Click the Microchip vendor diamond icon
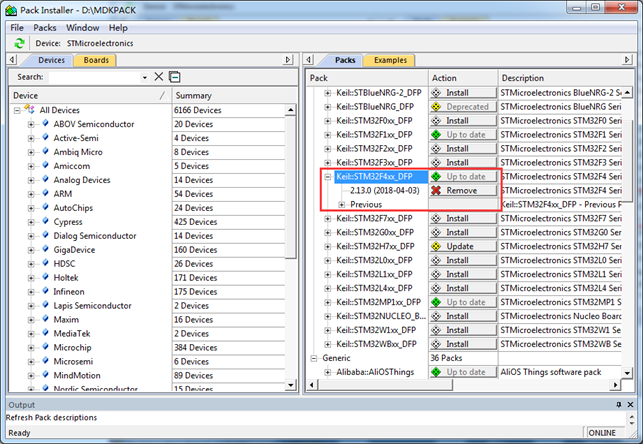643x444 pixels. click(x=46, y=346)
